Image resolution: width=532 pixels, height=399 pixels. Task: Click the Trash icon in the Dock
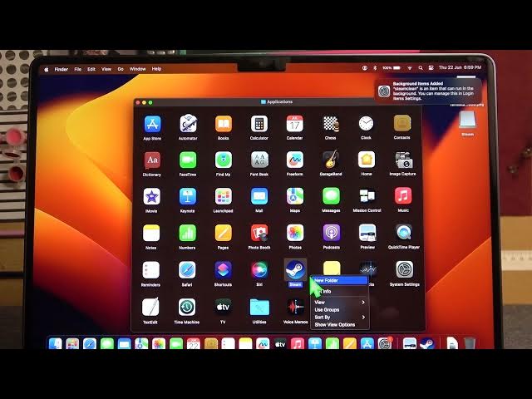(x=470, y=343)
